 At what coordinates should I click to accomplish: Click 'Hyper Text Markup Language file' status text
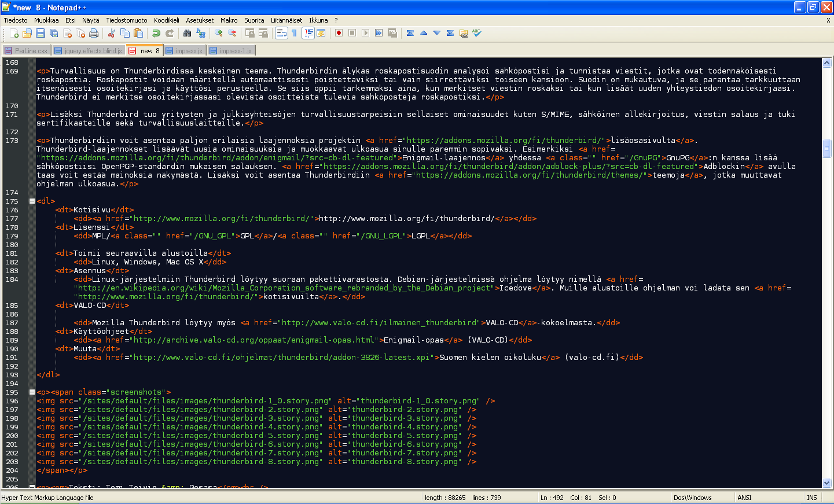47,498
